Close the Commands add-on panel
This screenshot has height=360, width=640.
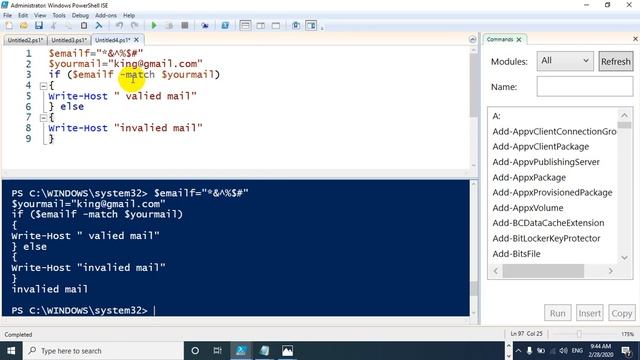pos(635,39)
